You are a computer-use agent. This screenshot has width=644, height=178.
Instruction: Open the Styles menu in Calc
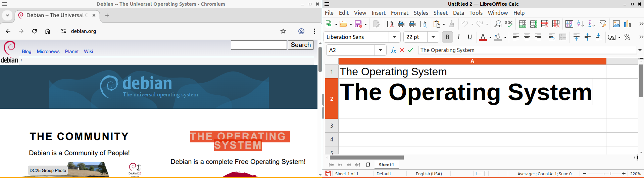click(421, 13)
